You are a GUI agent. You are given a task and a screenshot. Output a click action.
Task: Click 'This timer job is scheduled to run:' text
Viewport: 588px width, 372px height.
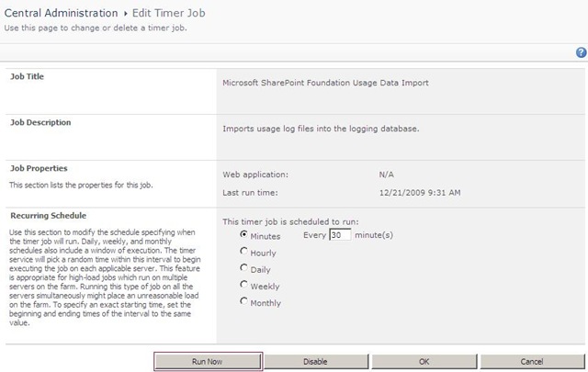[290, 221]
